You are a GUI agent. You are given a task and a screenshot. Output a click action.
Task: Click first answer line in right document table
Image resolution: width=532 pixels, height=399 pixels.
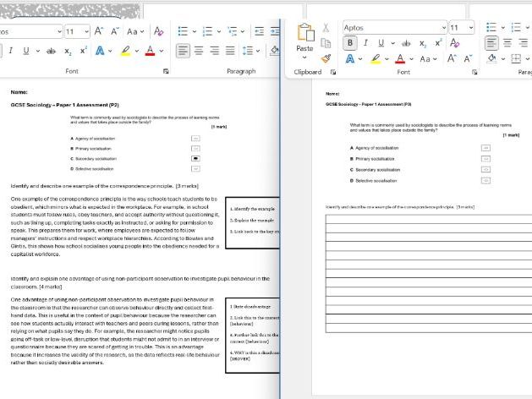(x=429, y=219)
